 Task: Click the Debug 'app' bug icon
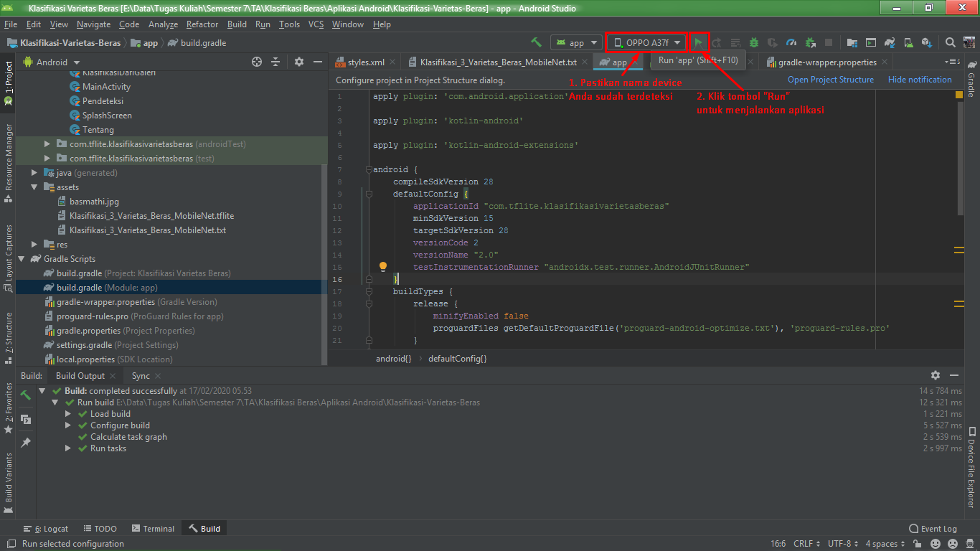pos(754,42)
